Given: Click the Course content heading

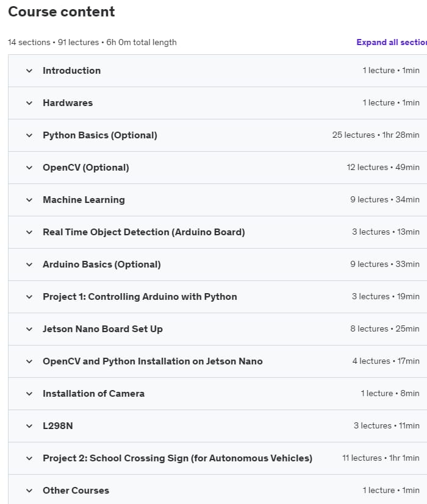Looking at the screenshot, I should (62, 12).
